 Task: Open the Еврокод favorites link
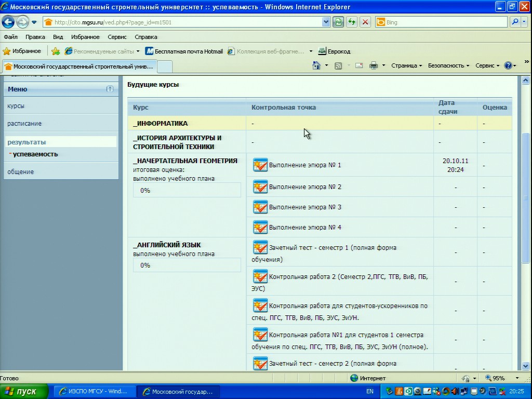[x=334, y=51]
